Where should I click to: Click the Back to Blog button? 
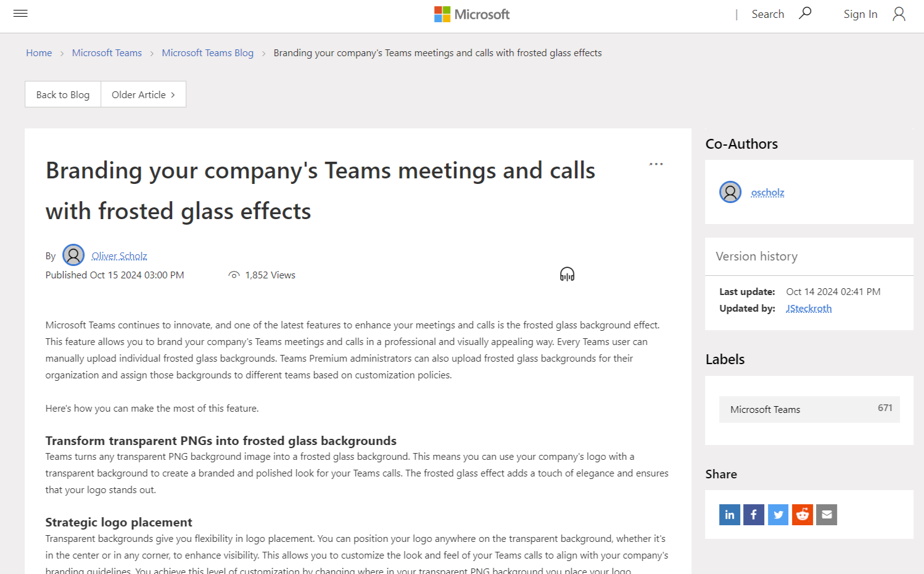point(62,94)
